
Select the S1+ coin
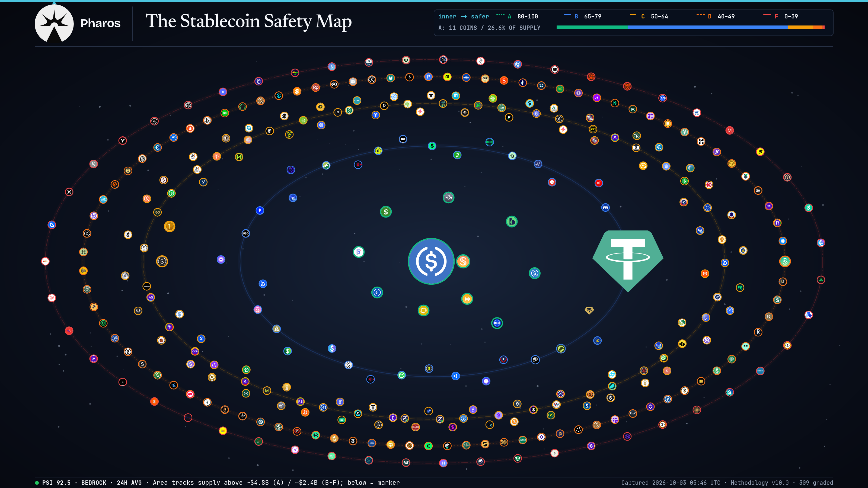pos(466,445)
